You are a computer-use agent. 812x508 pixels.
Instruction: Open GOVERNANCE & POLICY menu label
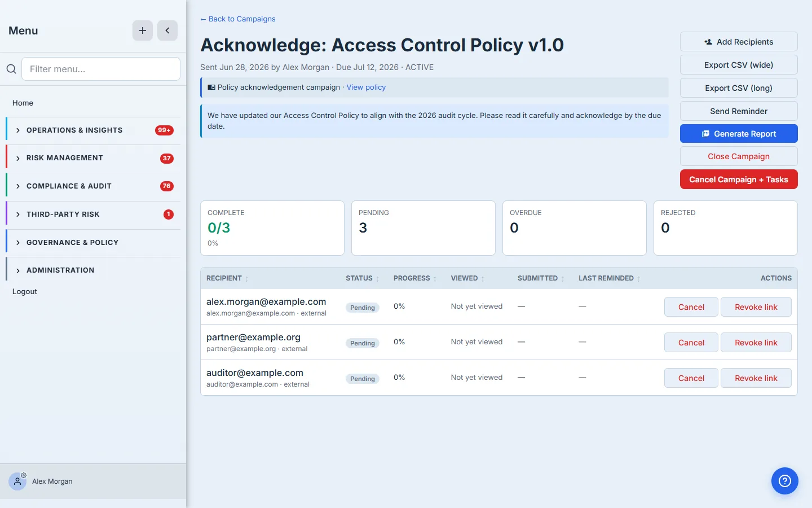click(73, 243)
